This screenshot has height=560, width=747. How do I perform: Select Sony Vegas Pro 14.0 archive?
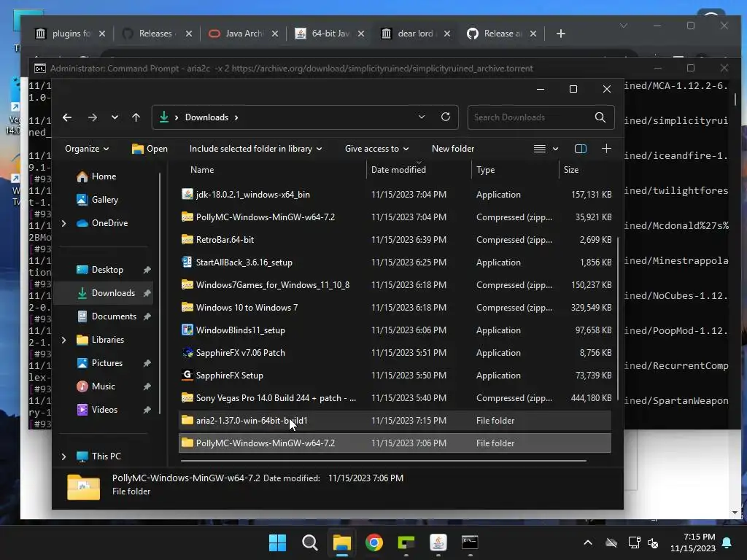(395, 398)
